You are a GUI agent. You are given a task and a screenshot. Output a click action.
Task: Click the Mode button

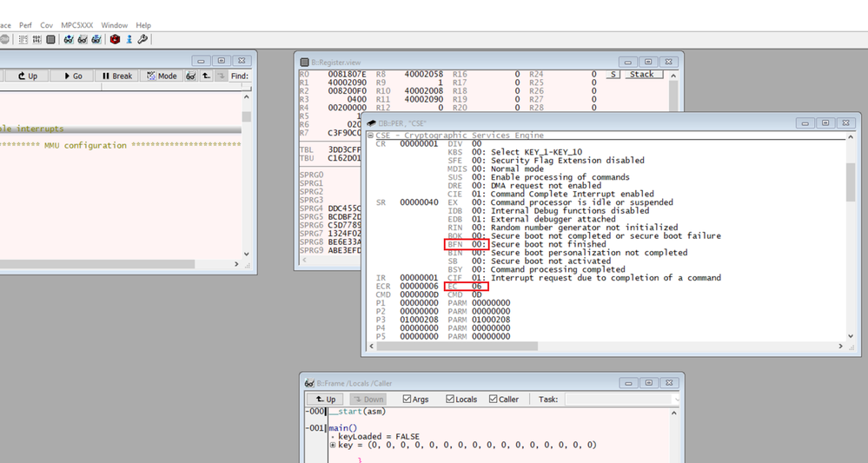[162, 76]
